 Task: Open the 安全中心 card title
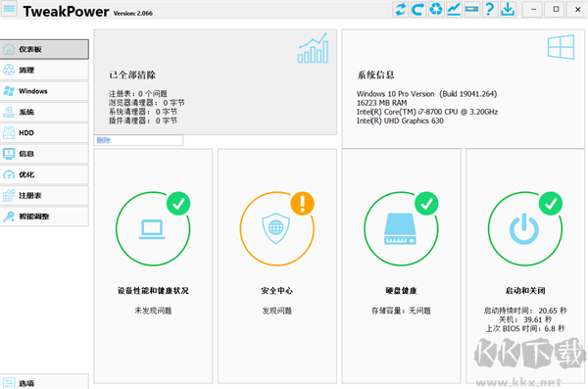pyautogui.click(x=276, y=291)
